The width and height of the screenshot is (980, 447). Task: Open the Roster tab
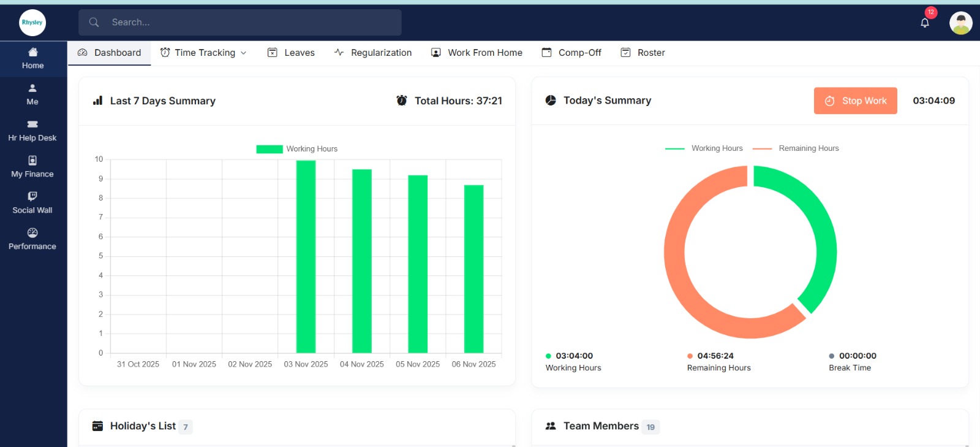643,53
